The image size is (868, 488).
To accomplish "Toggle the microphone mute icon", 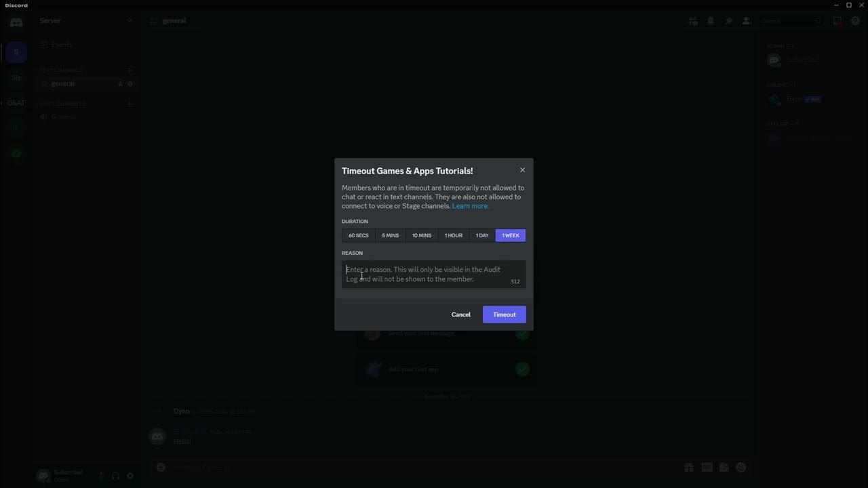I will pos(101,476).
